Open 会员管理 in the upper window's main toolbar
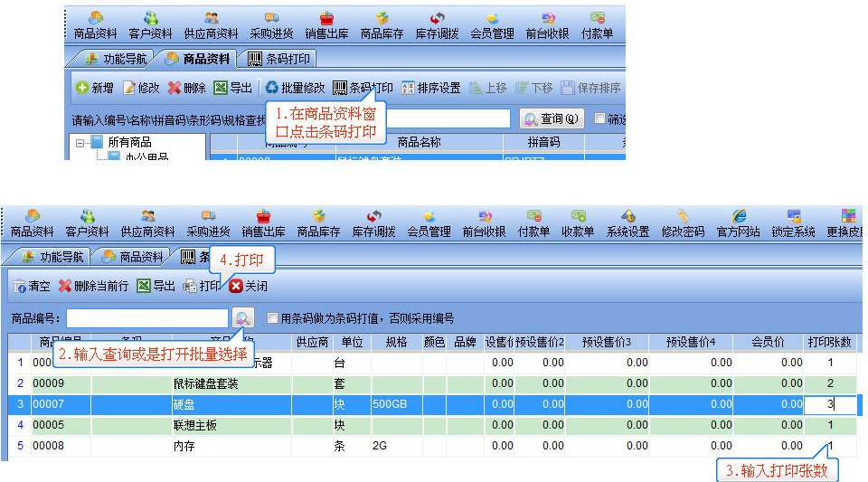 point(492,26)
